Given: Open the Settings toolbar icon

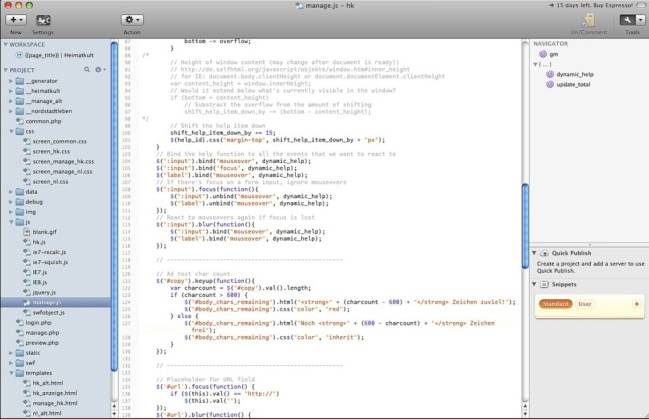Looking at the screenshot, I should (44, 20).
